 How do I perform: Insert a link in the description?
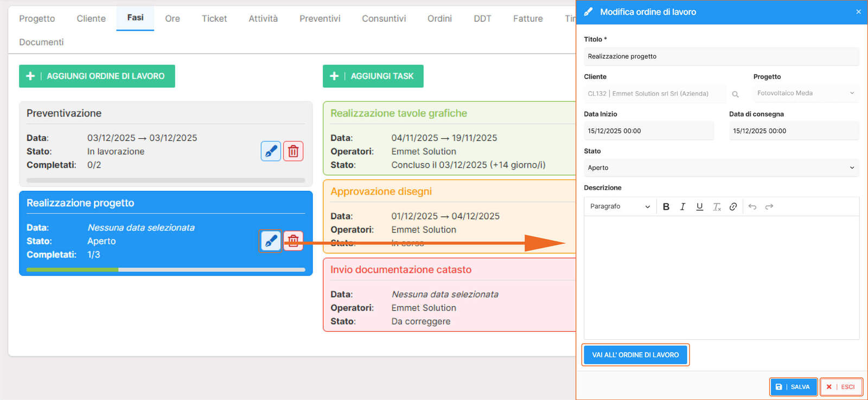[733, 207]
